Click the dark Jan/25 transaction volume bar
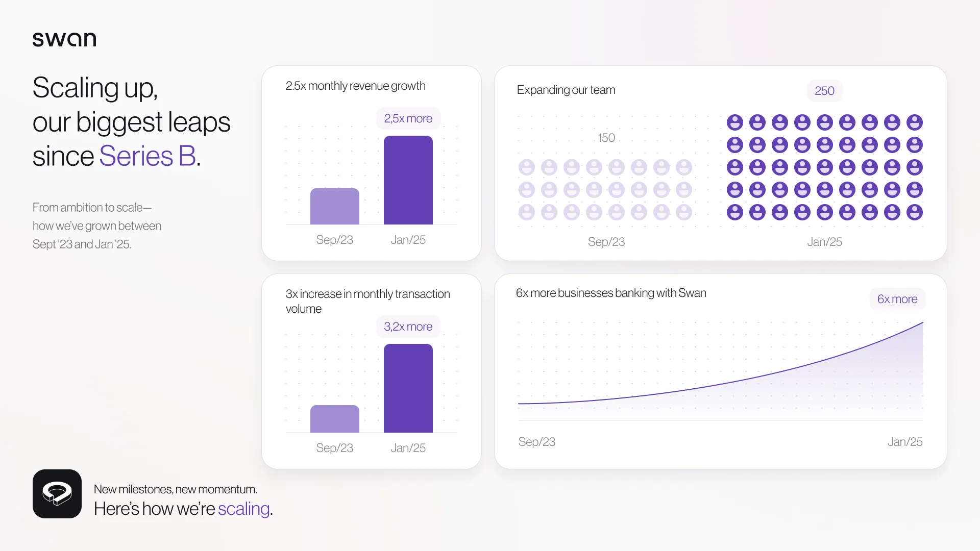The width and height of the screenshot is (980, 551). click(408, 388)
